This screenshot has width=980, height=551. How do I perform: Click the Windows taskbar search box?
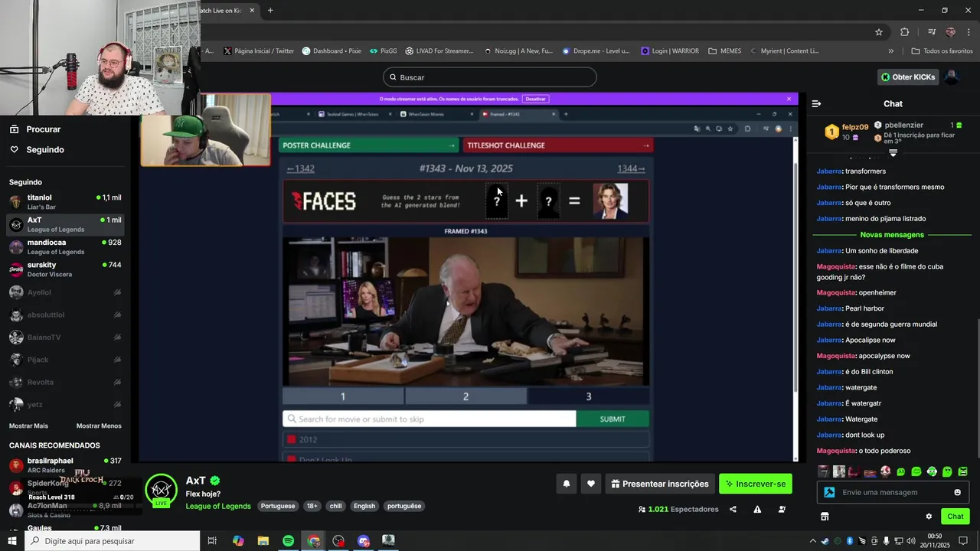coord(113,541)
